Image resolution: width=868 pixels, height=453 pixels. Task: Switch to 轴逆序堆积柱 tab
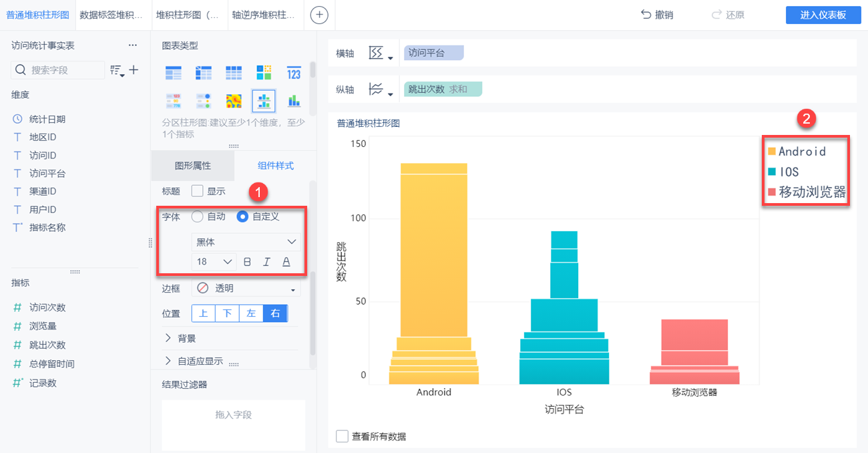[x=265, y=15]
